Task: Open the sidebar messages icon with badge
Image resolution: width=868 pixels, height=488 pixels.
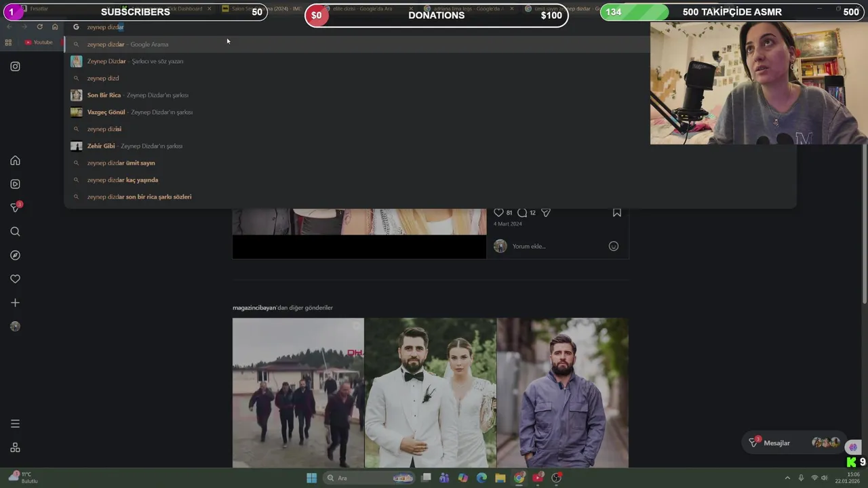Action: pyautogui.click(x=15, y=207)
